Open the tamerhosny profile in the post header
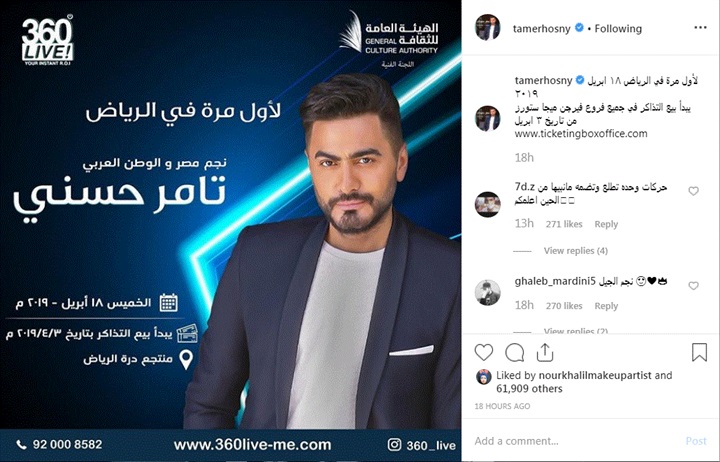Image resolution: width=720 pixels, height=462 pixels. click(x=541, y=28)
